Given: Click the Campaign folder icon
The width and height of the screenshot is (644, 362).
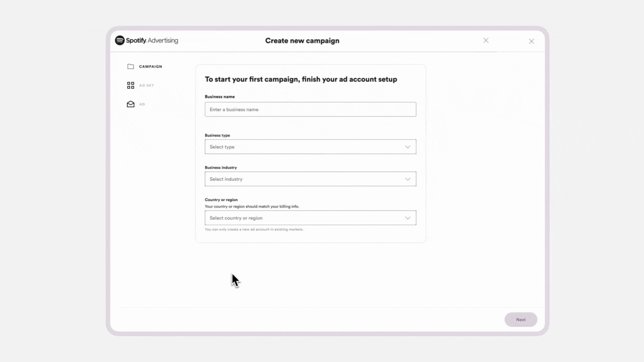Looking at the screenshot, I should click(x=130, y=66).
